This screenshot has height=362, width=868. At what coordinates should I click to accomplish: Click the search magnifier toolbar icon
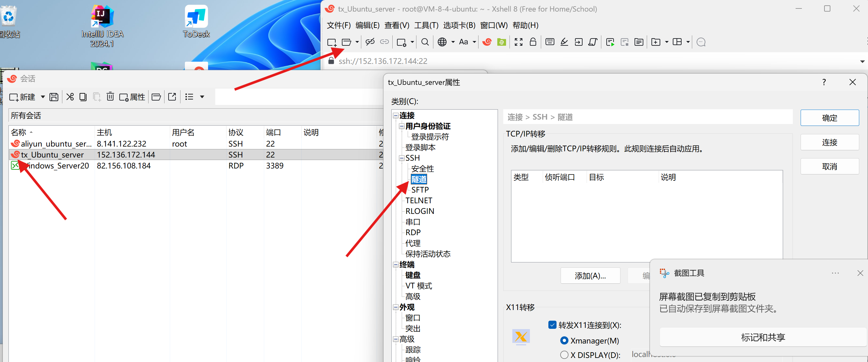425,42
